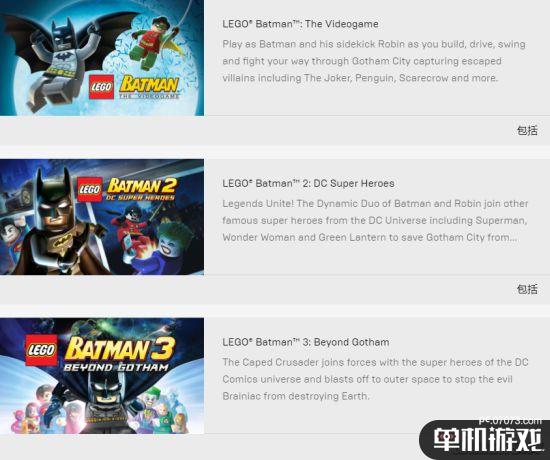Click the 包括 label under LEGO Batman 2
The height and width of the screenshot is (460, 550).
527,289
